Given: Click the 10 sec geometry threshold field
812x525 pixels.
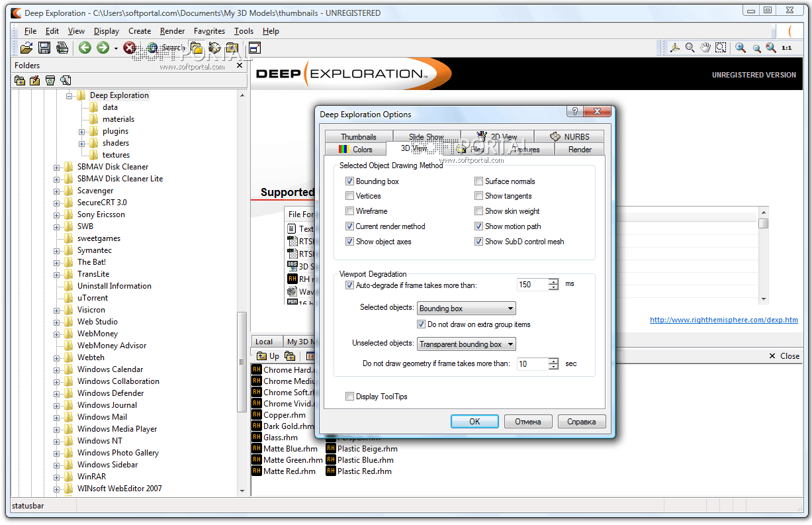Looking at the screenshot, I should (x=533, y=364).
